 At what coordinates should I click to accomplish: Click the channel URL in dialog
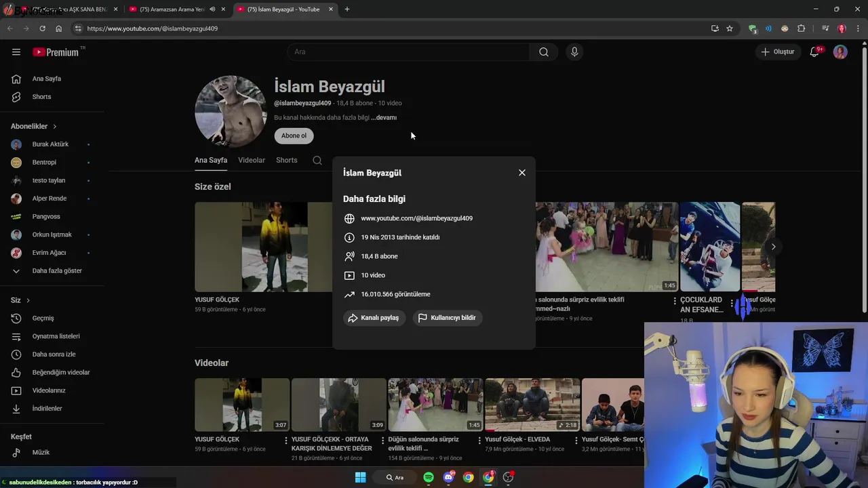pos(416,218)
